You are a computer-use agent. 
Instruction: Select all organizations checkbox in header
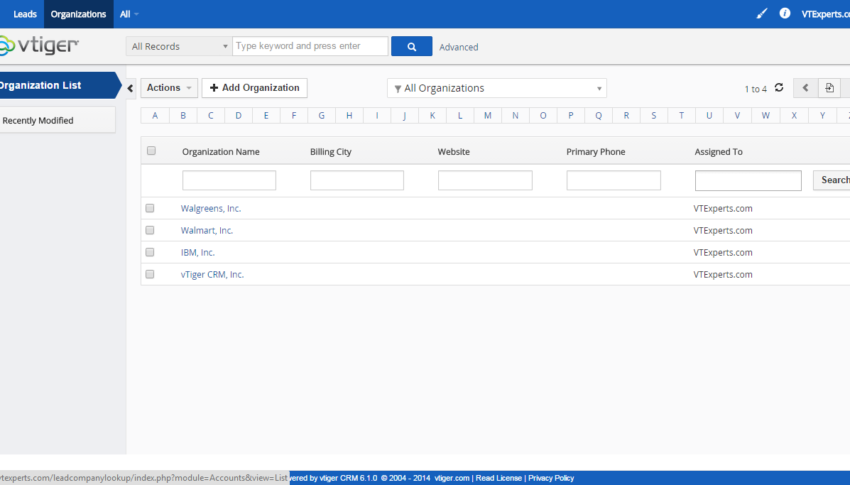pos(151,151)
